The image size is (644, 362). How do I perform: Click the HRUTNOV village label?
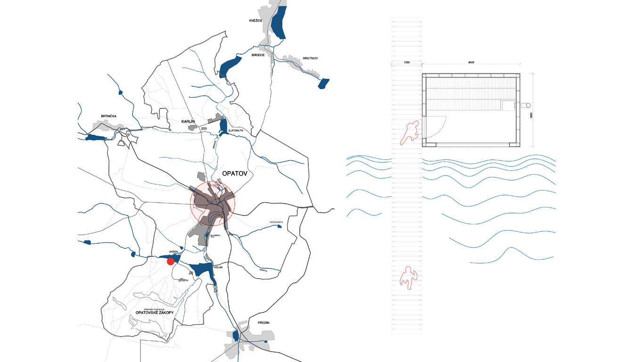[x=311, y=58]
